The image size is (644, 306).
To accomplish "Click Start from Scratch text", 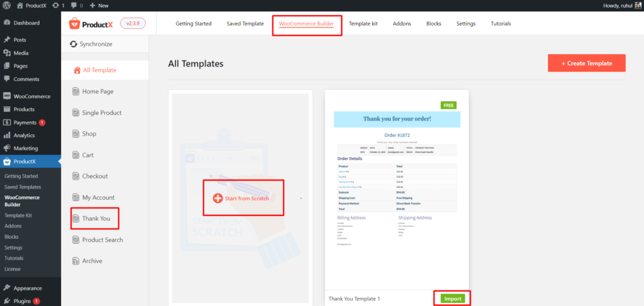I will [247, 199].
